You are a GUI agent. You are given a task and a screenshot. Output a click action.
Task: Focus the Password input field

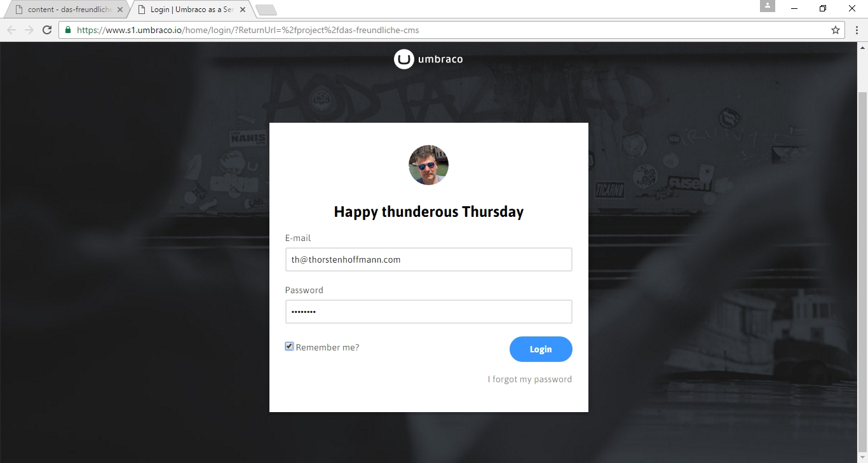[428, 312]
